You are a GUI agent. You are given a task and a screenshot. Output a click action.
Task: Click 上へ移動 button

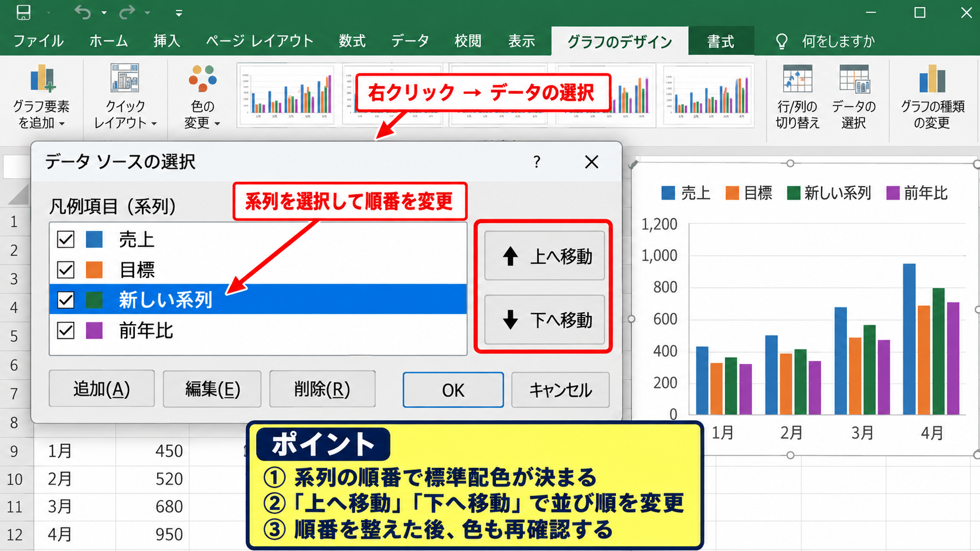pyautogui.click(x=545, y=256)
